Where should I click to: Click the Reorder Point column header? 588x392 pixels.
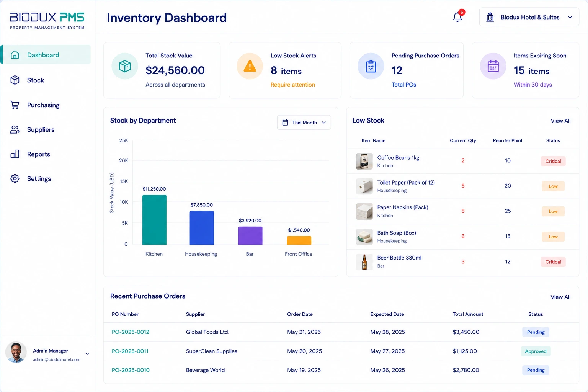508,140
